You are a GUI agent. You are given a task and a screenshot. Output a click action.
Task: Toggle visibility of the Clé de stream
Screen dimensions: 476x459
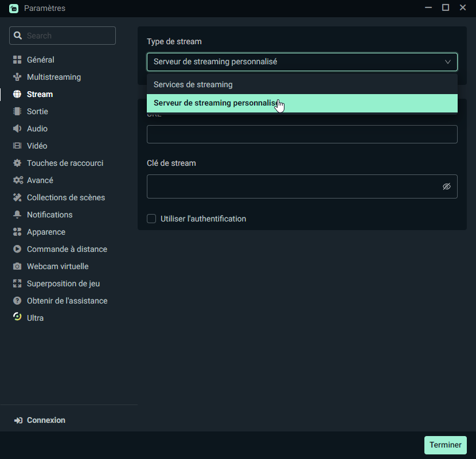[x=447, y=186]
